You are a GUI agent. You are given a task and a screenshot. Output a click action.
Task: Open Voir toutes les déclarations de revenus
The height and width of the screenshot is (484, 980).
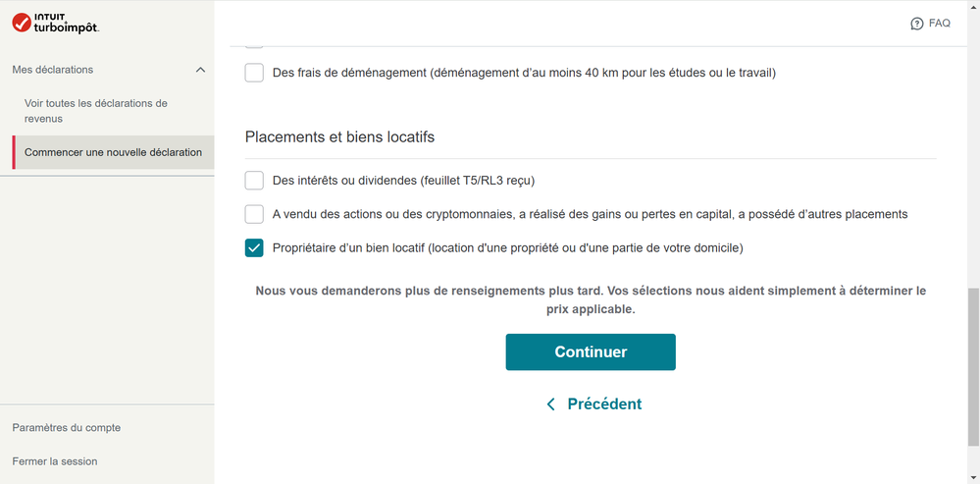tap(96, 111)
